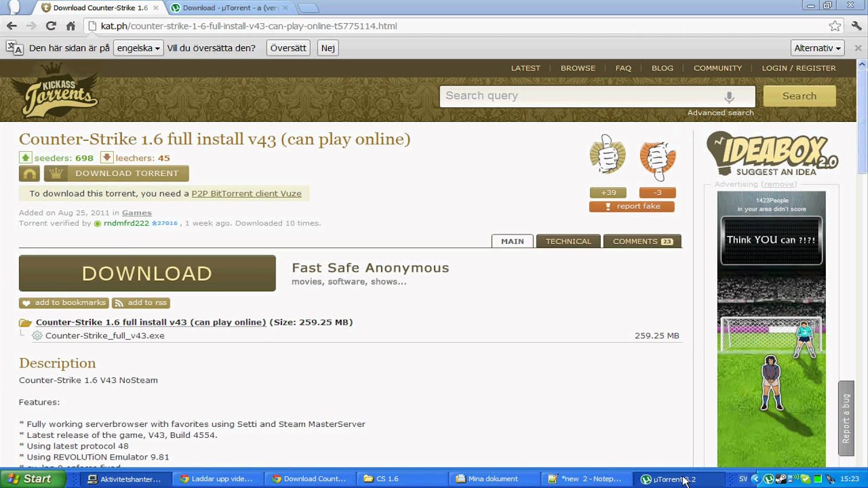This screenshot has height=488, width=868.
Task: Open the Chrome wrench settings menu
Action: pyautogui.click(x=856, y=26)
